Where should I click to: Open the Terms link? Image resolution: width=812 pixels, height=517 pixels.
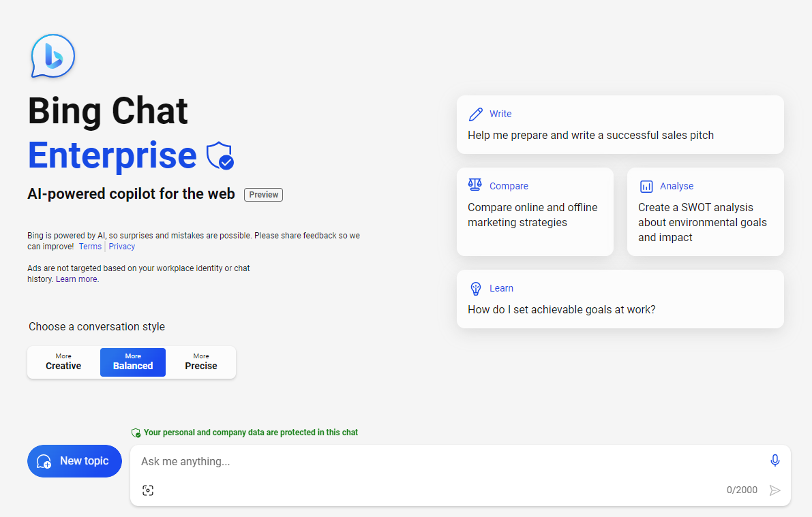coord(89,246)
